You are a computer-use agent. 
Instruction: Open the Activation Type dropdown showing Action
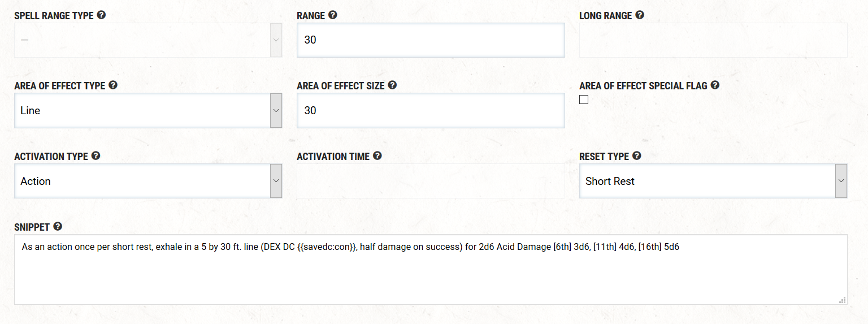coord(148,181)
